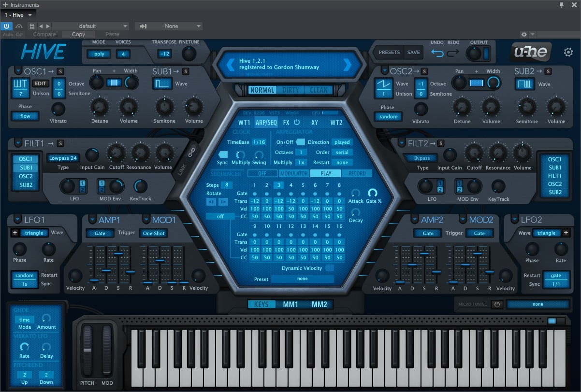Open the arpeggiator Direction played menu
Image resolution: width=581 pixels, height=392 pixels.
click(342, 142)
